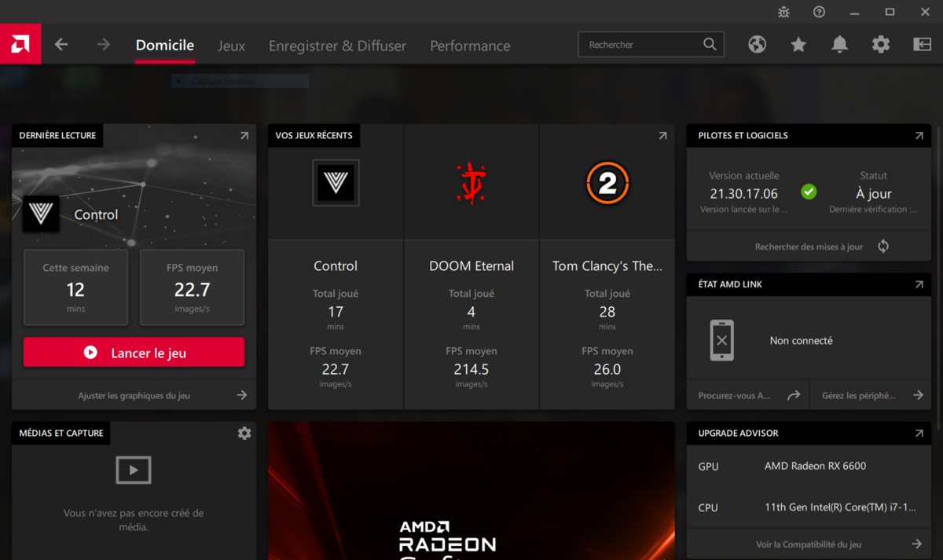The height and width of the screenshot is (560, 943).
Task: Click the Control icon in Dernière Lecture
Action: (41, 214)
